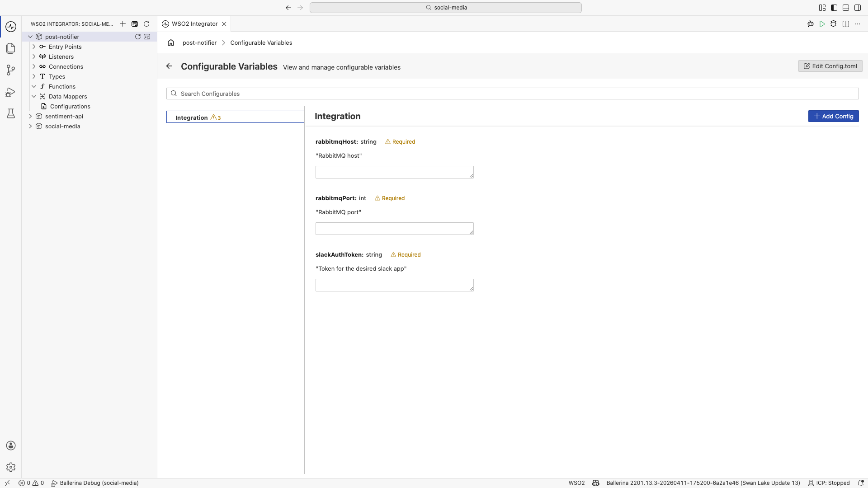
Task: Select Integration in the config module list
Action: 235,117
